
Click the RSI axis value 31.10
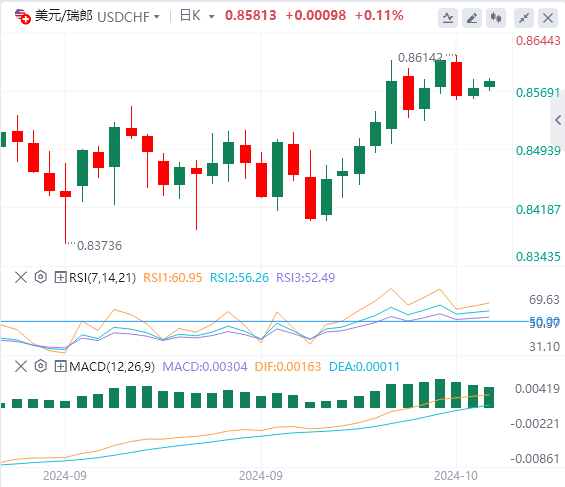point(544,347)
